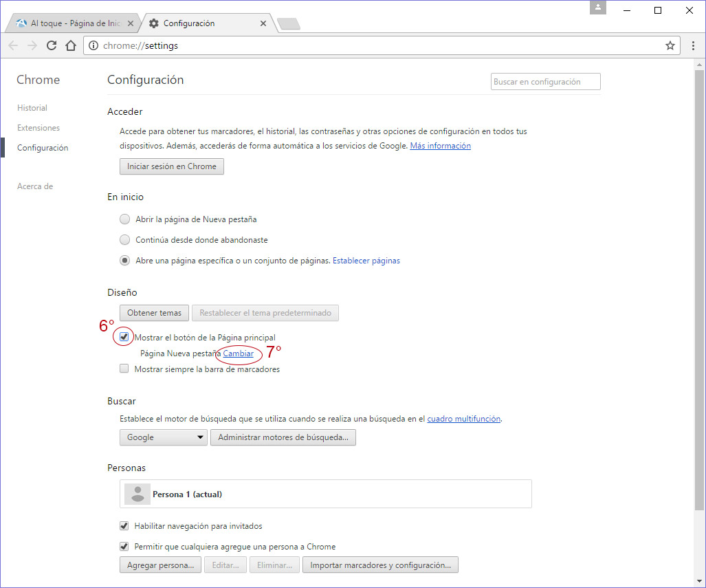Screen dimensions: 706x588
Task: Click 'Iniciar sesión en Chrome' button
Action: click(172, 166)
